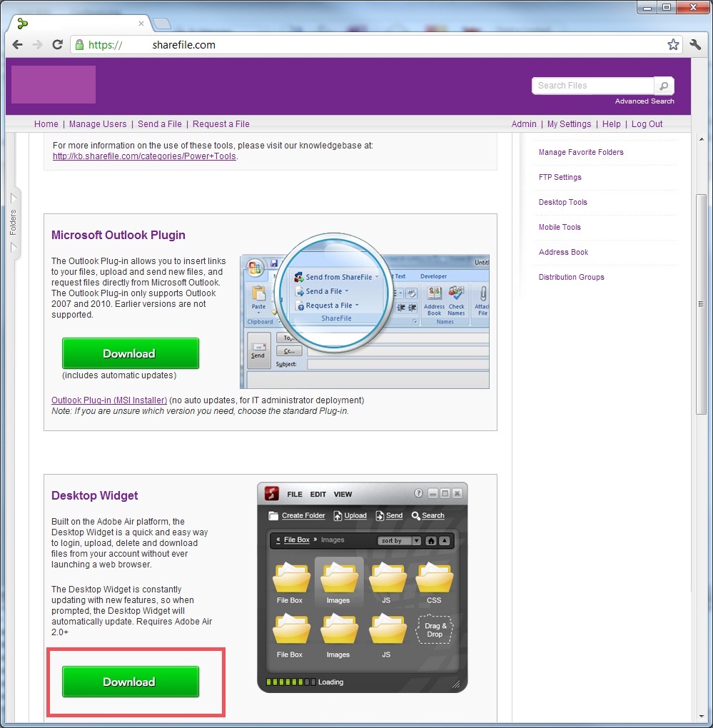Open FTP Settings in the sidebar
The image size is (713, 728).
(x=560, y=177)
